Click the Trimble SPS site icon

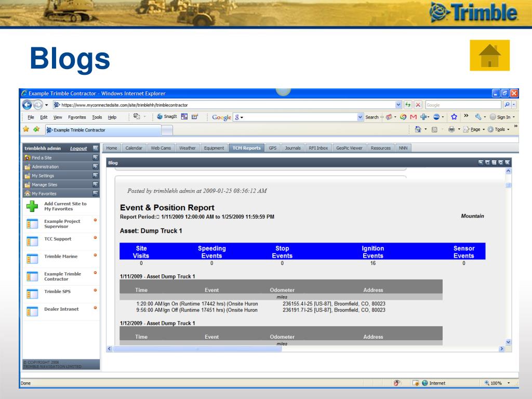(x=32, y=294)
